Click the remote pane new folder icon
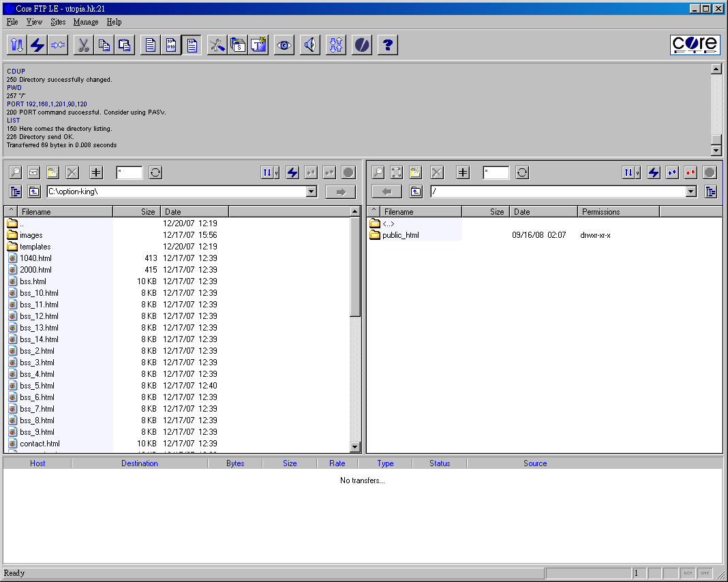Viewport: 728px width, 582px height. point(416,172)
